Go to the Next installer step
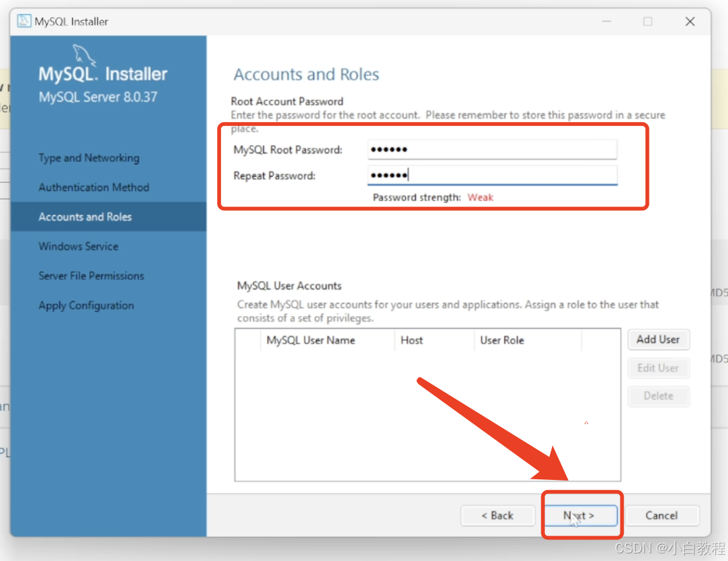The width and height of the screenshot is (728, 561). (x=579, y=515)
